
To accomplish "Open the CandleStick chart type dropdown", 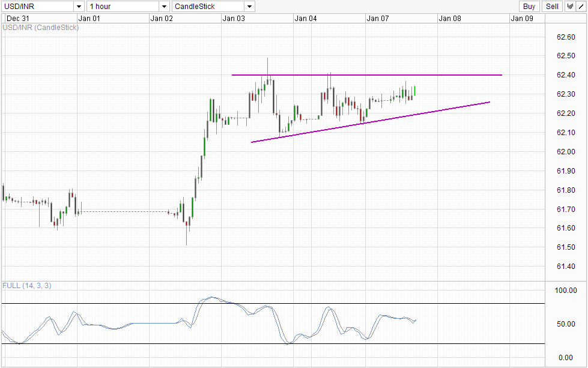I will 250,7.
